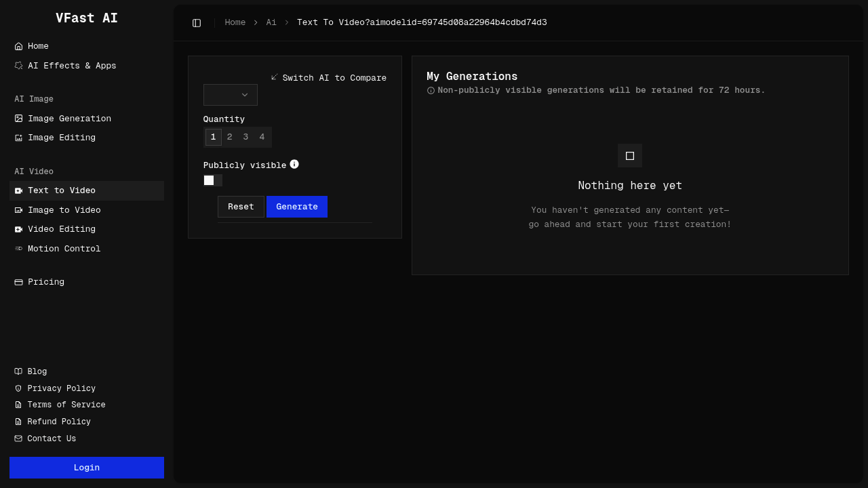Click the sidebar collapse icon in the header
868x488 pixels.
[197, 22]
